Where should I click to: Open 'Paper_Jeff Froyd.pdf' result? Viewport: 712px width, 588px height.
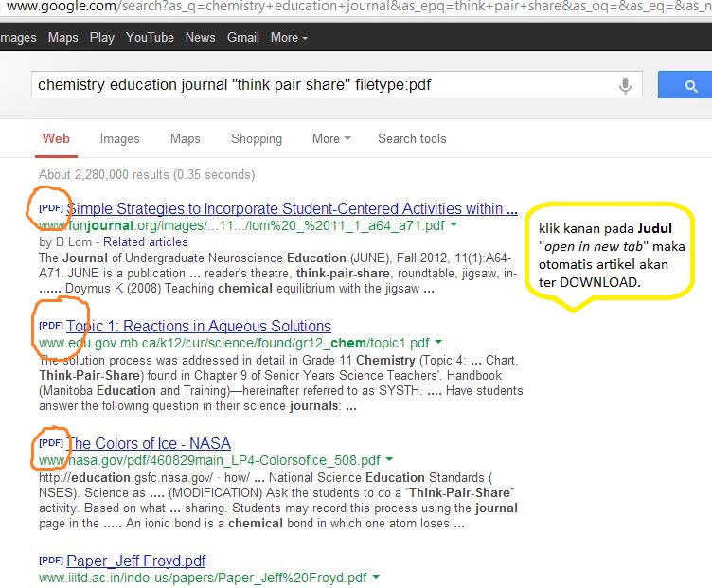(x=135, y=561)
